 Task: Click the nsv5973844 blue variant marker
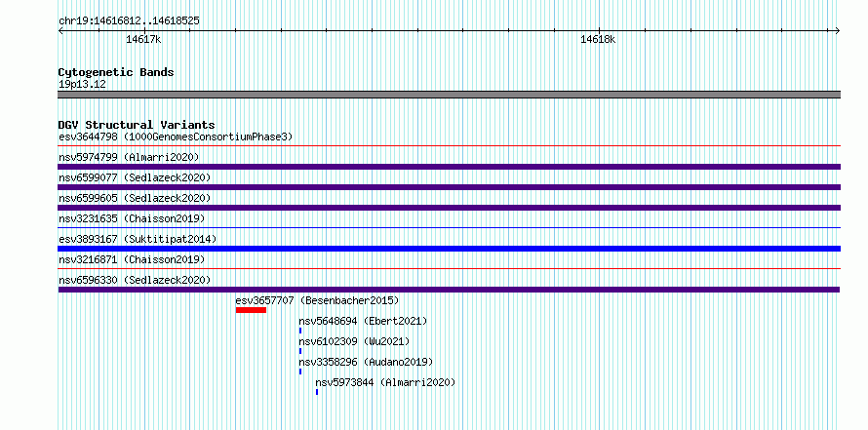(x=317, y=392)
